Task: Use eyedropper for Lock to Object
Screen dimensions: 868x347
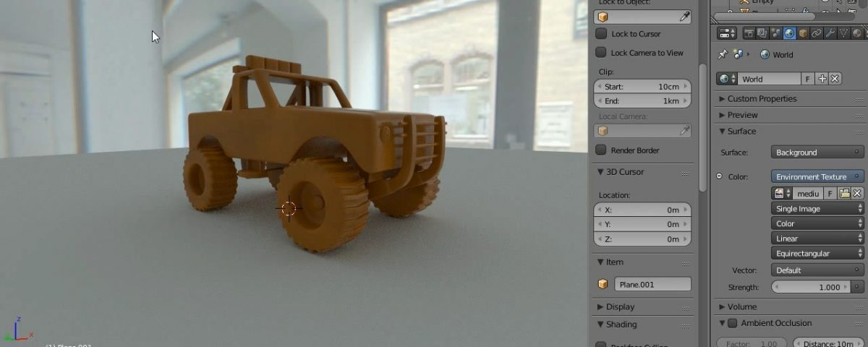Action: (x=685, y=17)
